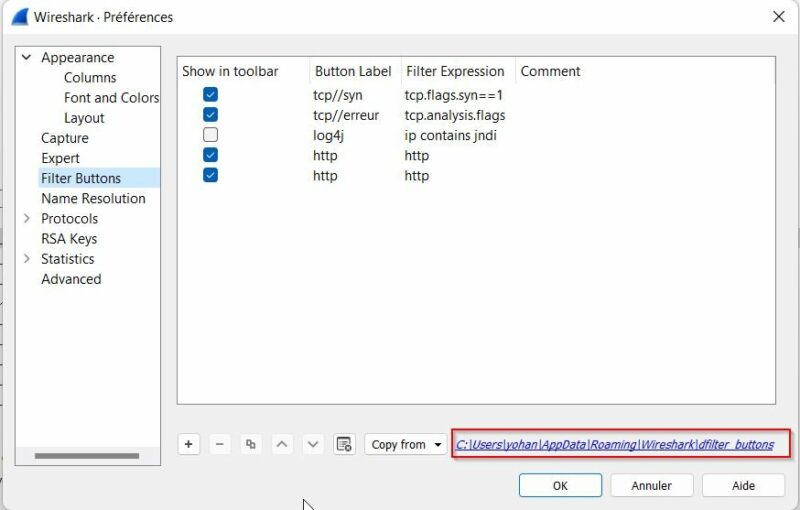Select the tcp//syn button label
This screenshot has height=510, width=800.
(x=338, y=95)
